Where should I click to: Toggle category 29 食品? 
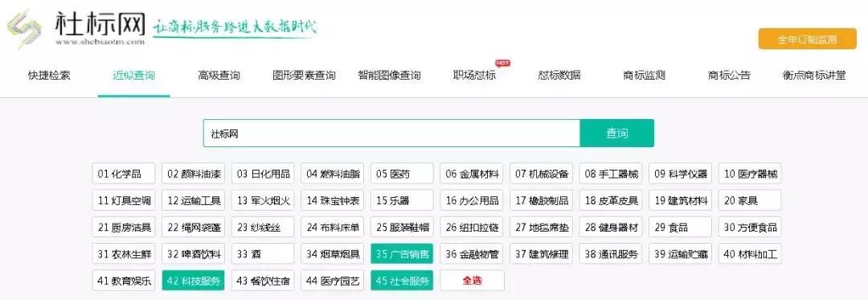pos(681,227)
